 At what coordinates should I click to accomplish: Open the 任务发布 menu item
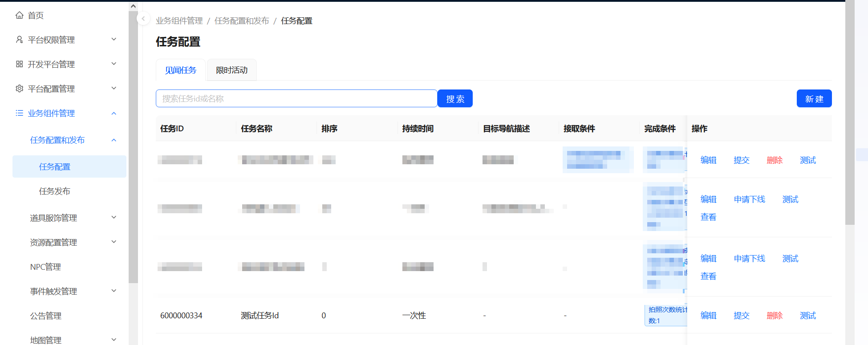pos(55,191)
